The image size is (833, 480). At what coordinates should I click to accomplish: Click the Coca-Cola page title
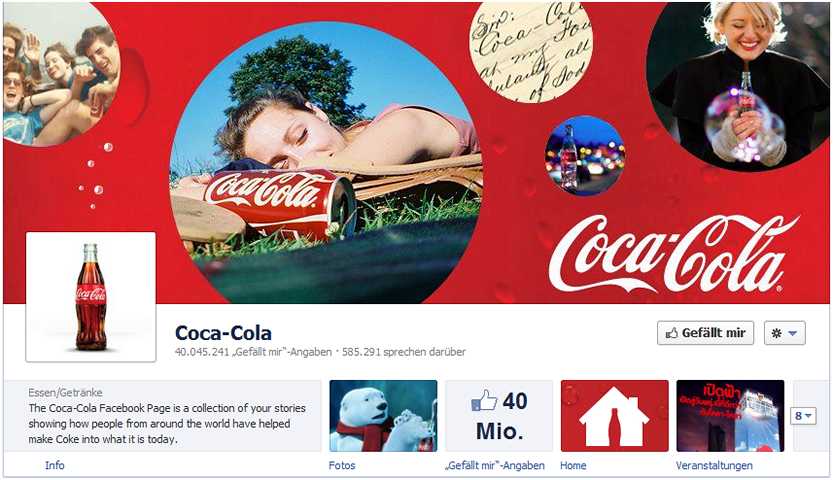click(223, 333)
